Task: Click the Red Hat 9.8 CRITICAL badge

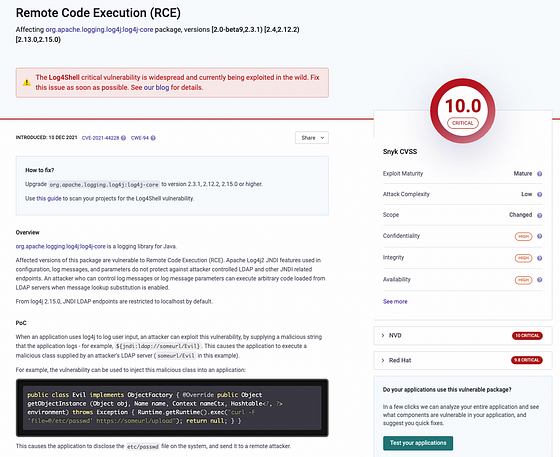Action: (x=527, y=360)
